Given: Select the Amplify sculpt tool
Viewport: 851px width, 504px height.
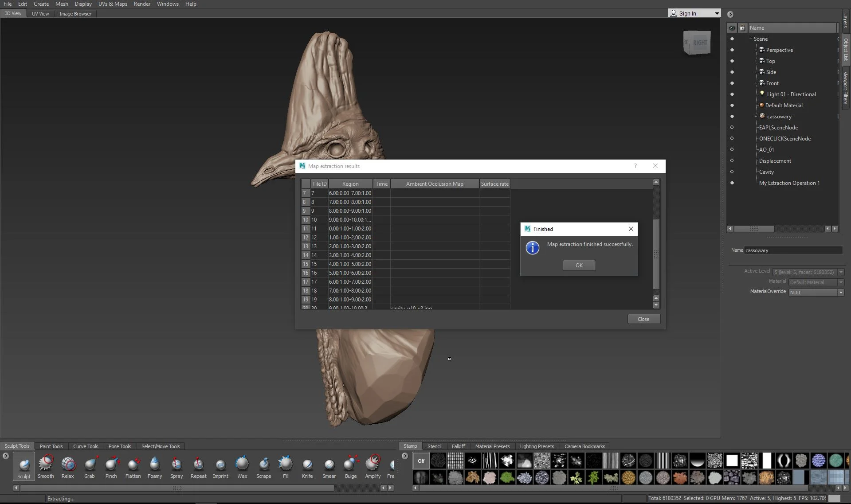Looking at the screenshot, I should click(x=373, y=467).
